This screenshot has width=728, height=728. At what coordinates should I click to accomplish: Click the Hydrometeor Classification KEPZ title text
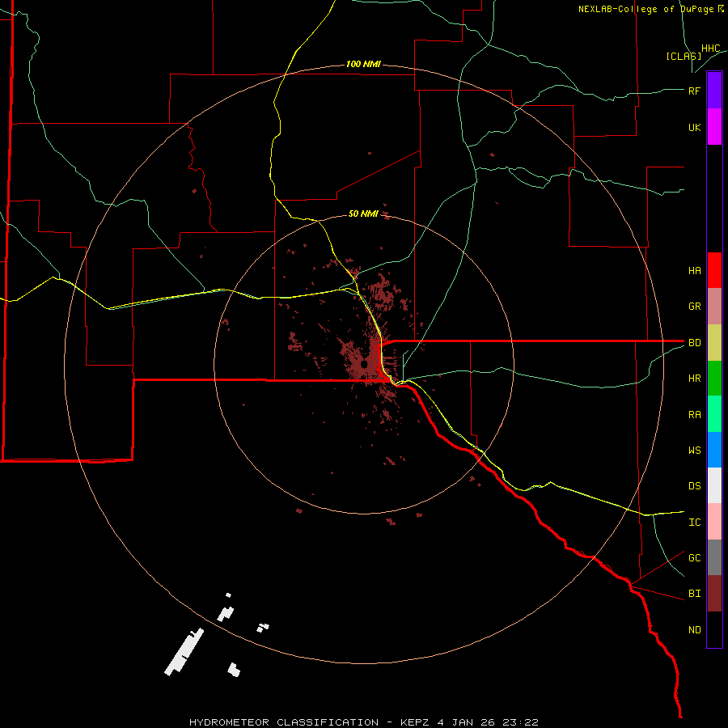pyautogui.click(x=363, y=722)
